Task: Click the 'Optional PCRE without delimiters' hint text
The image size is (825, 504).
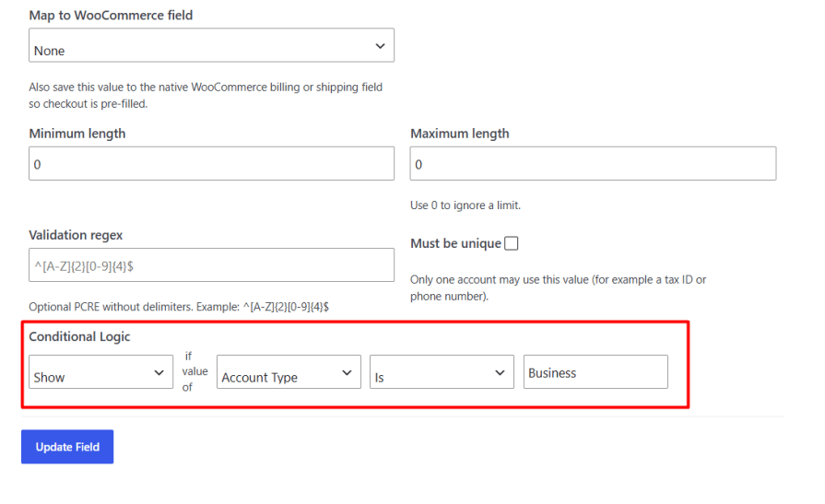Action: coord(179,307)
